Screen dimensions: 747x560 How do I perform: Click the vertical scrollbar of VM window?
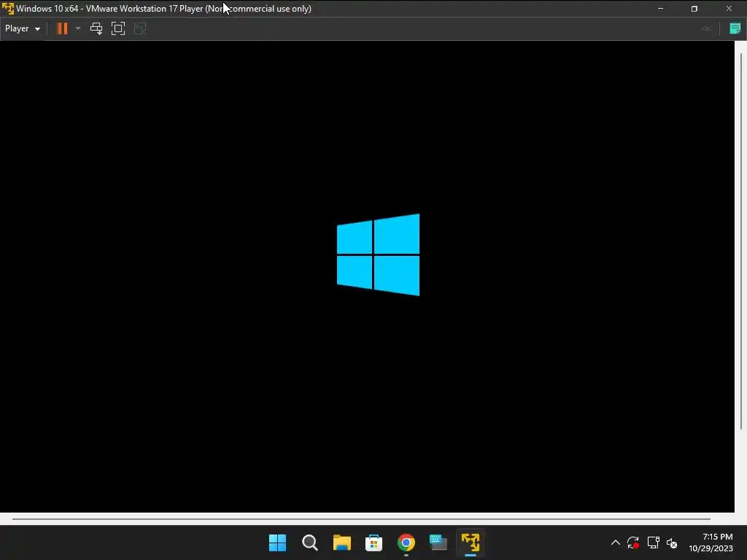pos(741,241)
